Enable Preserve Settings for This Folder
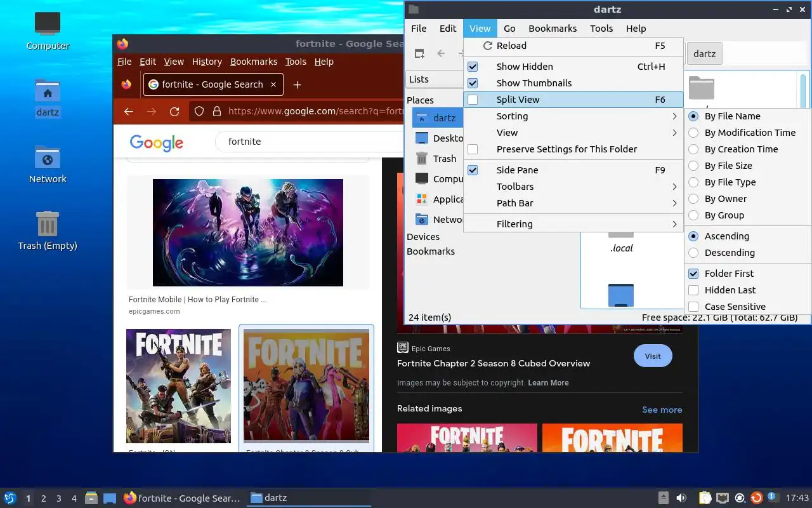This screenshot has width=812, height=508. pyautogui.click(x=473, y=149)
